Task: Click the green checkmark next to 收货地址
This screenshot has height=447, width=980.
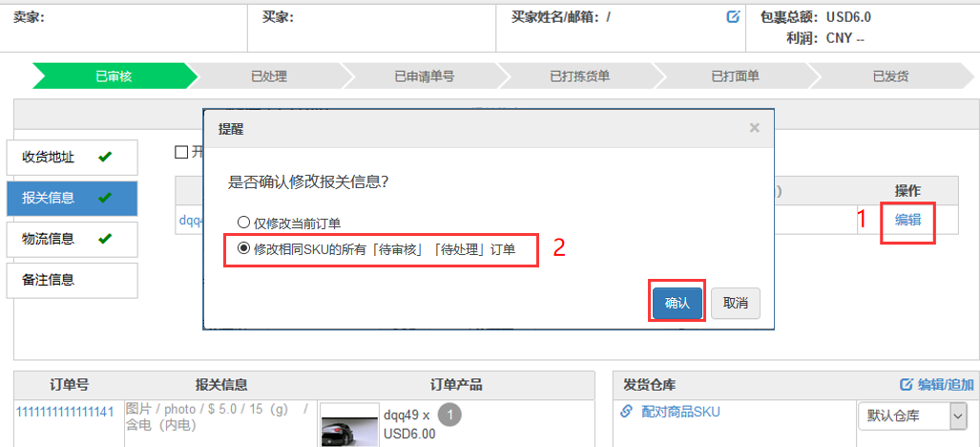Action: click(105, 157)
